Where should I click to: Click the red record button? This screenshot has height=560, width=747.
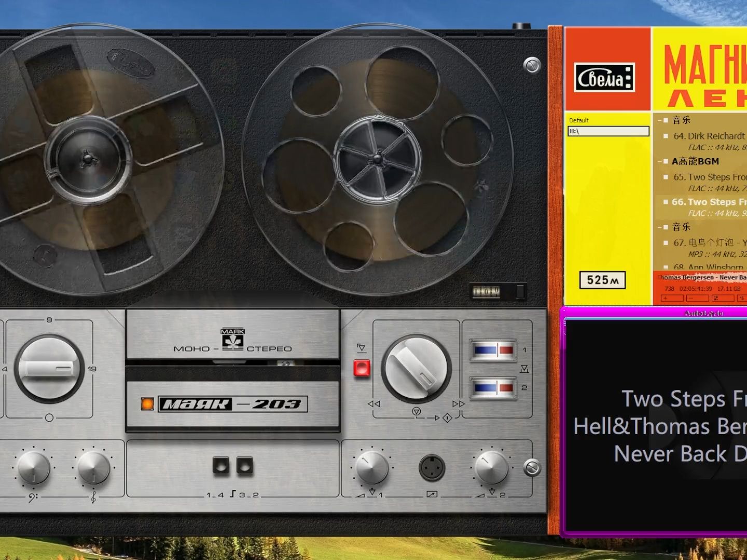click(x=362, y=368)
